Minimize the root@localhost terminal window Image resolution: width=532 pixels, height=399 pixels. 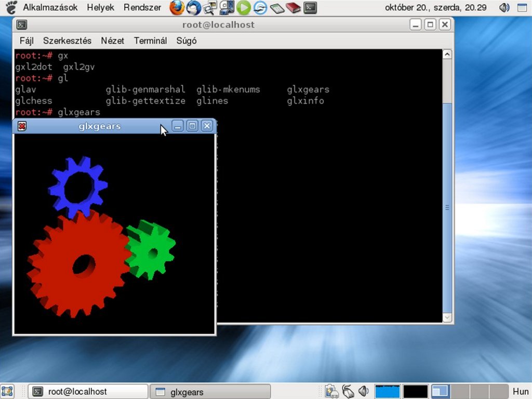point(415,24)
